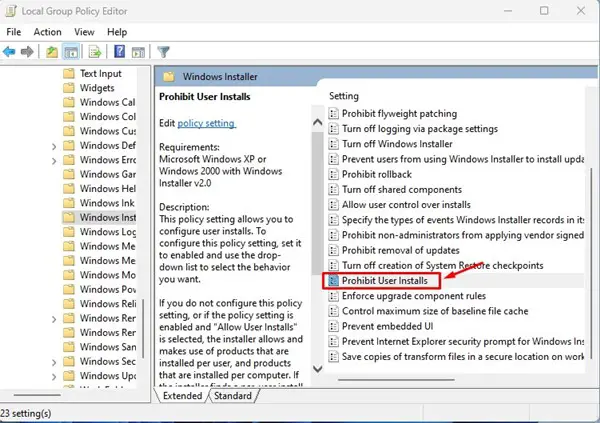Select Prohibit flyweight patching policy icon
The height and width of the screenshot is (423, 600).
pos(334,113)
